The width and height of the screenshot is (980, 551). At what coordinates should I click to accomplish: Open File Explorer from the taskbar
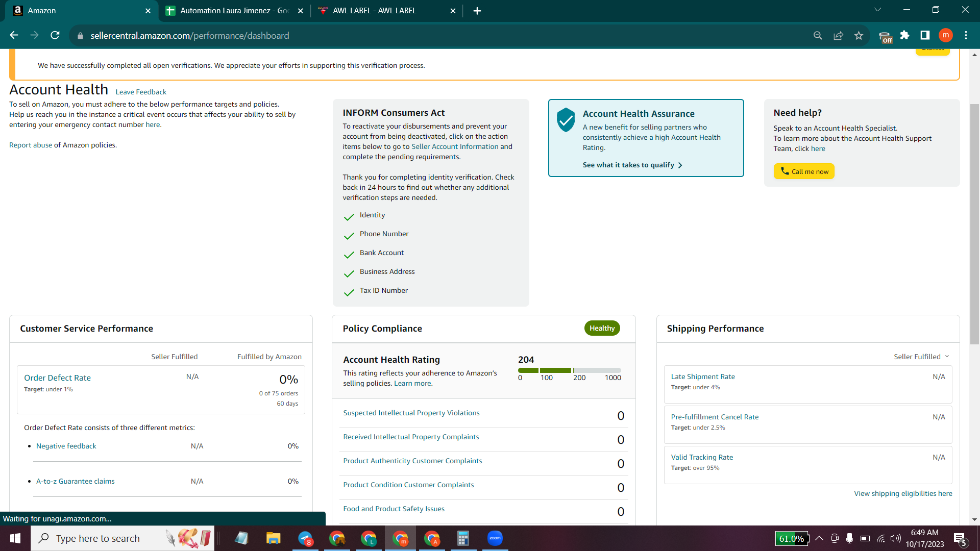coord(273,538)
